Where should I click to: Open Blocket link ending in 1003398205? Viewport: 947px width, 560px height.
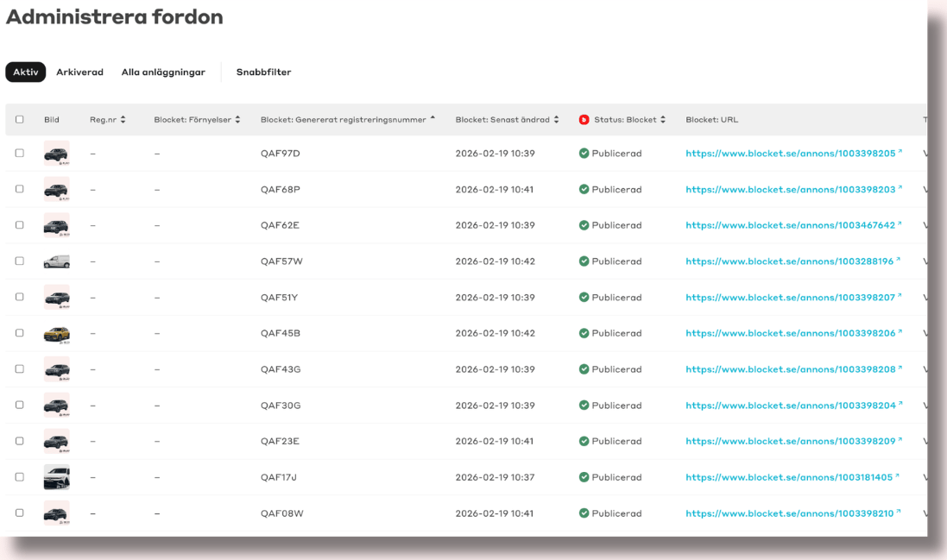coord(790,154)
